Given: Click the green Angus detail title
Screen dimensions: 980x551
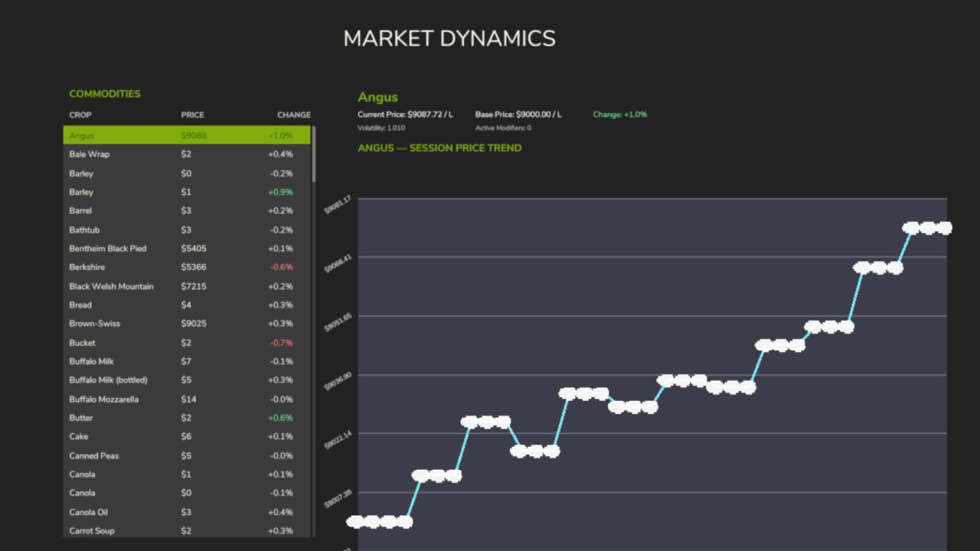Looking at the screenshot, I should (x=377, y=96).
